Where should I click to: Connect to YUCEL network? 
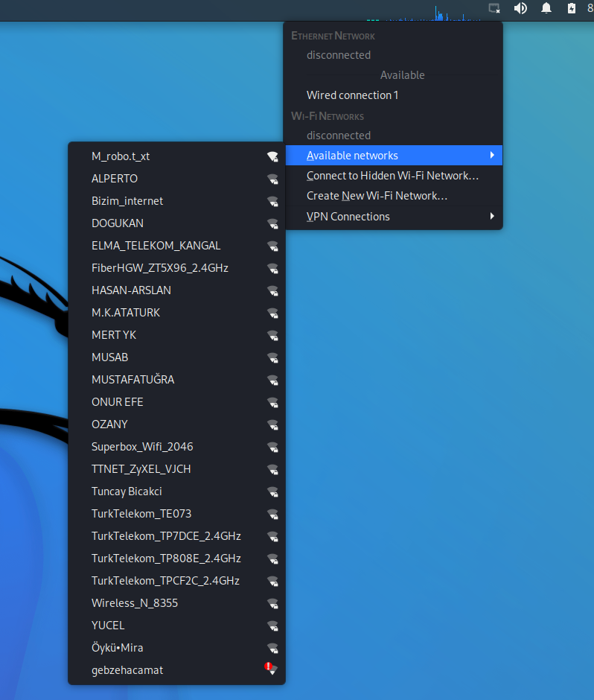point(176,626)
